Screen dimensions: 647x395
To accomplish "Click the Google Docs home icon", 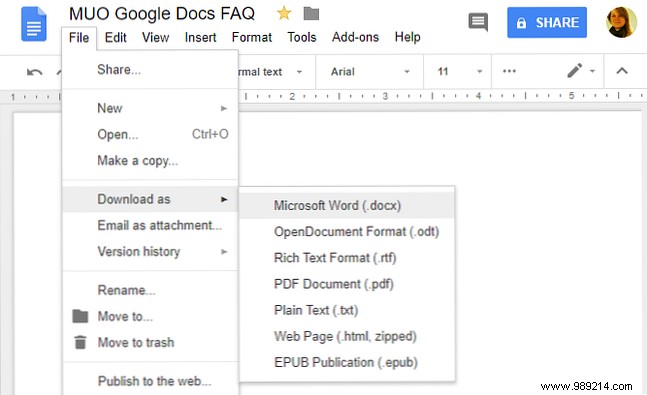I will (34, 24).
